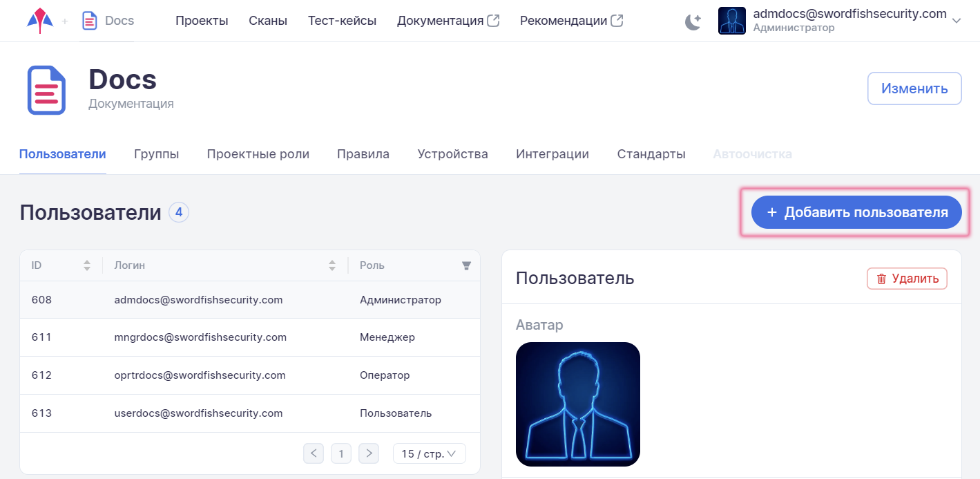
Task: Click the Docs organization icon in header
Action: [89, 21]
